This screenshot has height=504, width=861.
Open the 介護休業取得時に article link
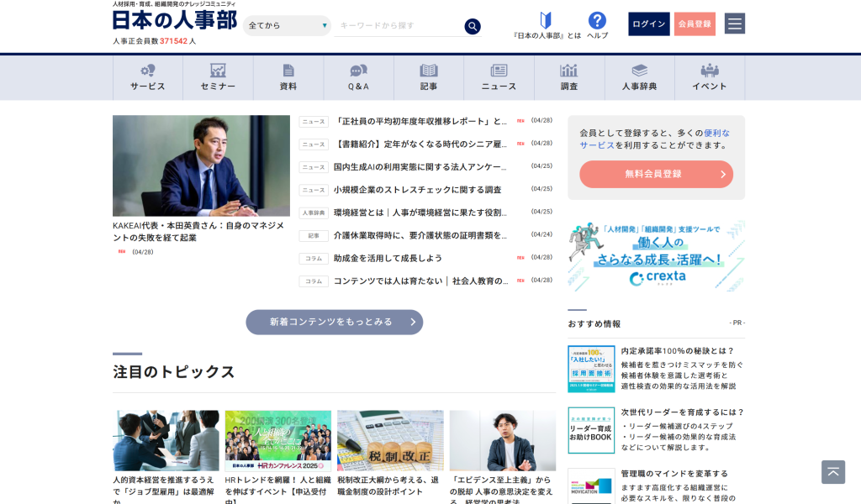(420, 235)
